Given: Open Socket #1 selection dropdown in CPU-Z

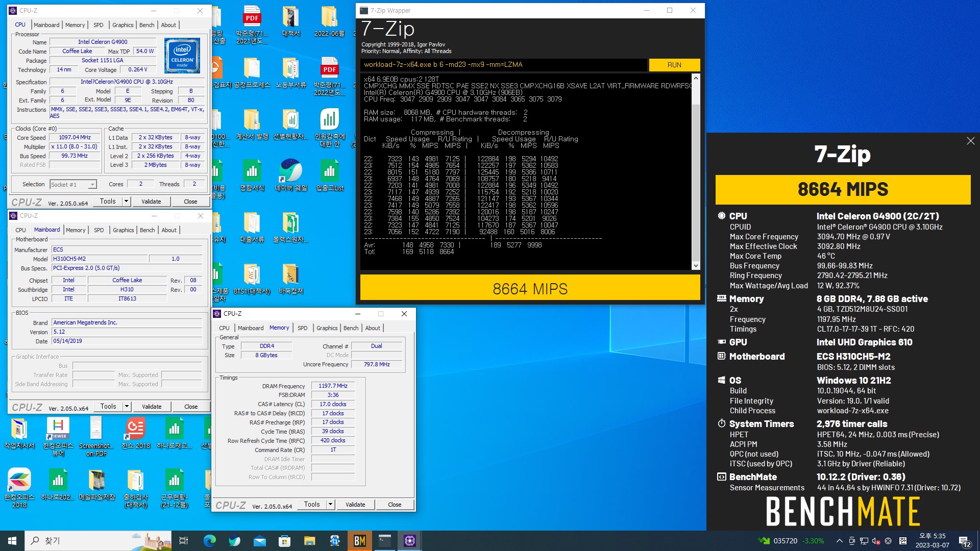Looking at the screenshot, I should tap(73, 185).
